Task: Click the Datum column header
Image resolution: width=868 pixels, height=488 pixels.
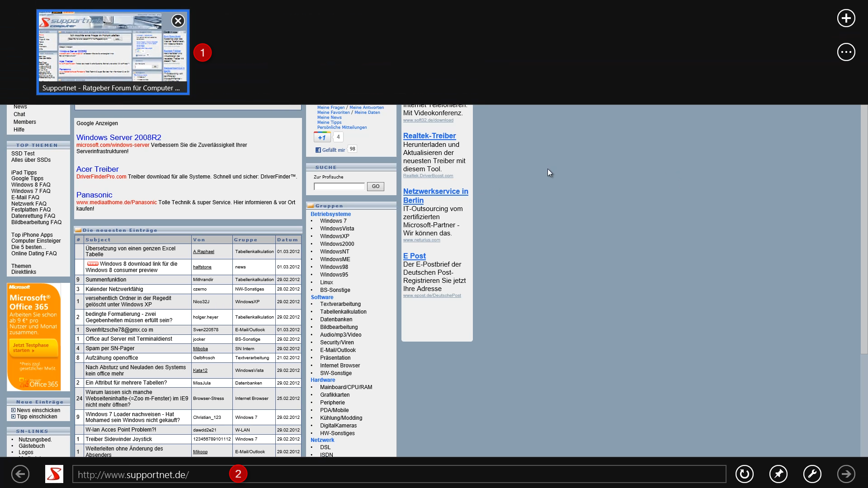Action: pyautogui.click(x=288, y=240)
